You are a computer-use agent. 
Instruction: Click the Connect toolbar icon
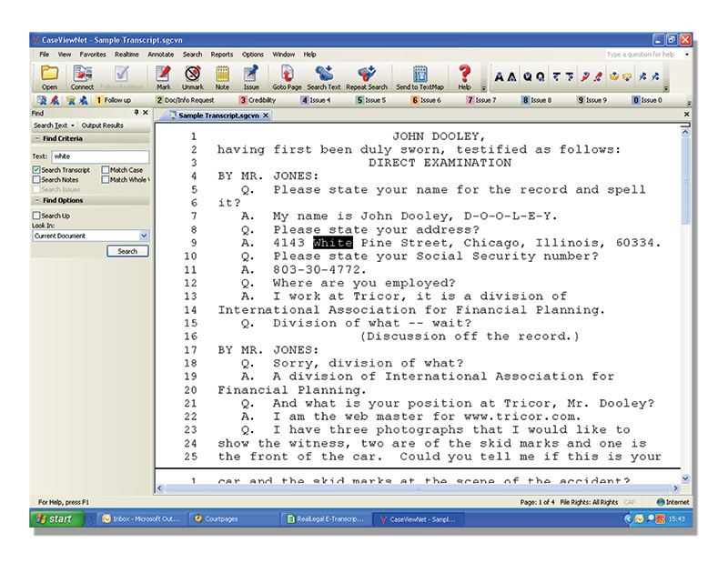pos(82,74)
